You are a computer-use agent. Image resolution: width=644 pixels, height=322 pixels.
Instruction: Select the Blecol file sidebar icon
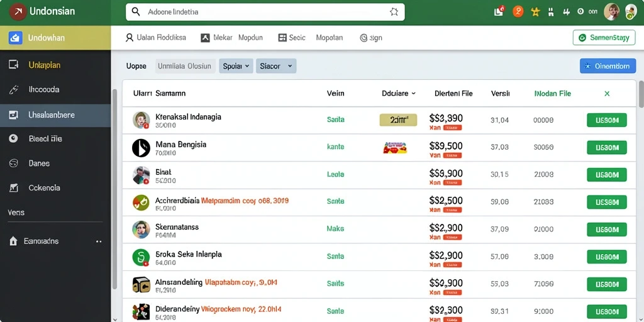(14, 139)
